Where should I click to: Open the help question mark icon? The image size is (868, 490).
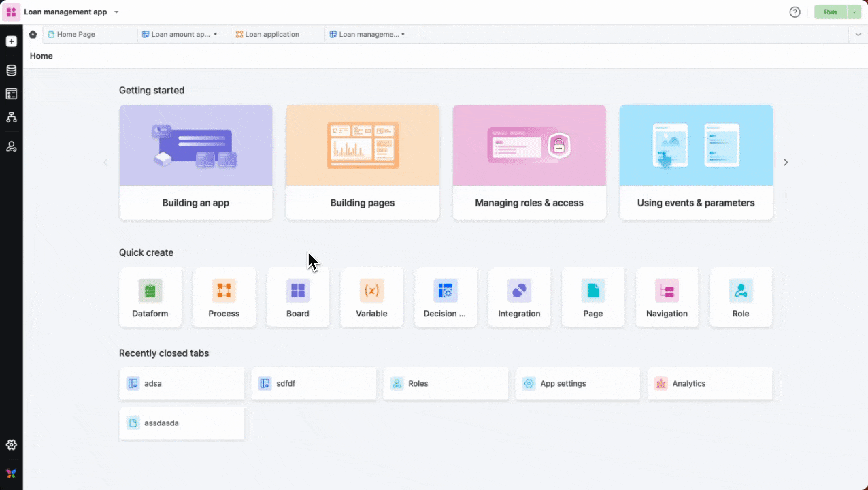click(x=795, y=12)
